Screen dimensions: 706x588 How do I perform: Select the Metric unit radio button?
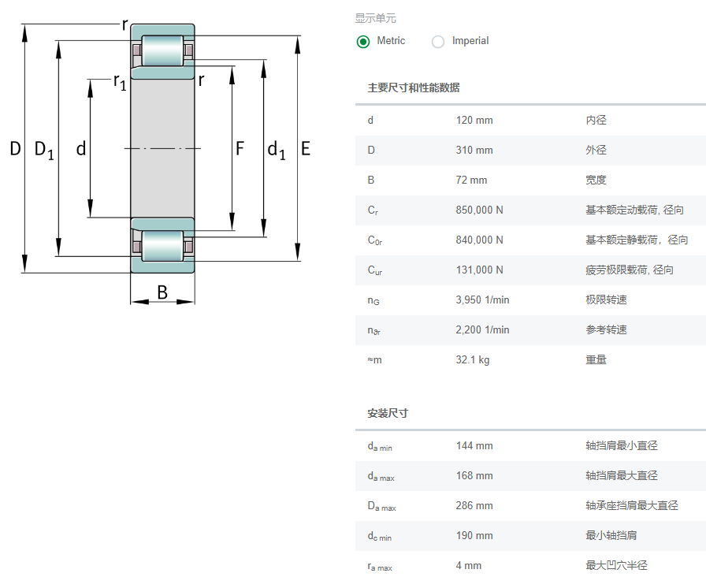click(x=363, y=42)
